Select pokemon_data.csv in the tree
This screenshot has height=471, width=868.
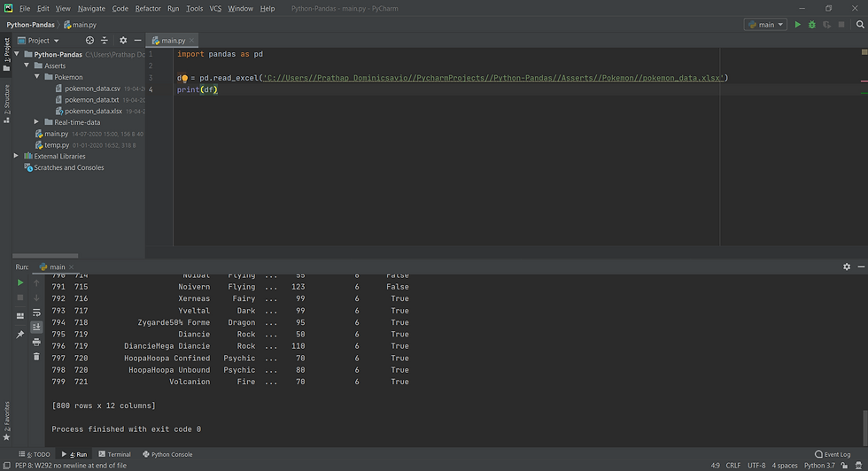(92, 89)
